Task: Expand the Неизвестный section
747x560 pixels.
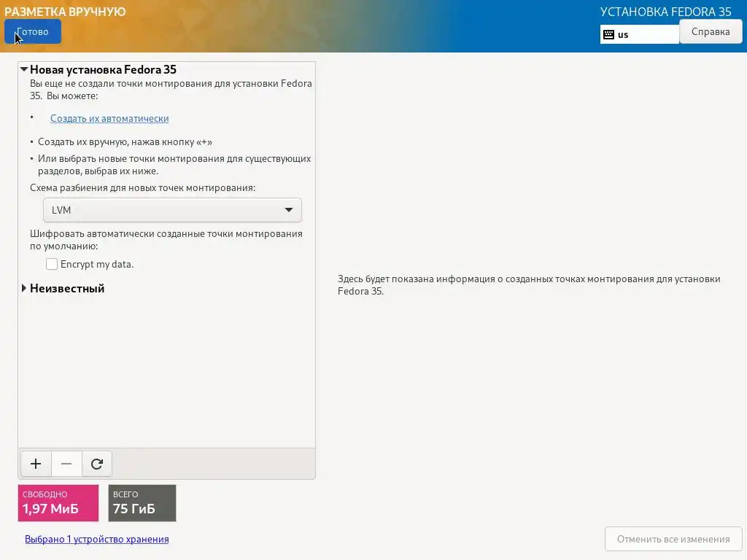Action: [24, 288]
